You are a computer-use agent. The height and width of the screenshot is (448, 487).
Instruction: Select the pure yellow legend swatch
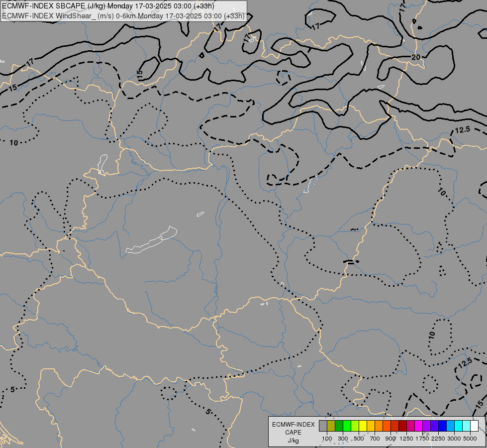[x=363, y=426]
